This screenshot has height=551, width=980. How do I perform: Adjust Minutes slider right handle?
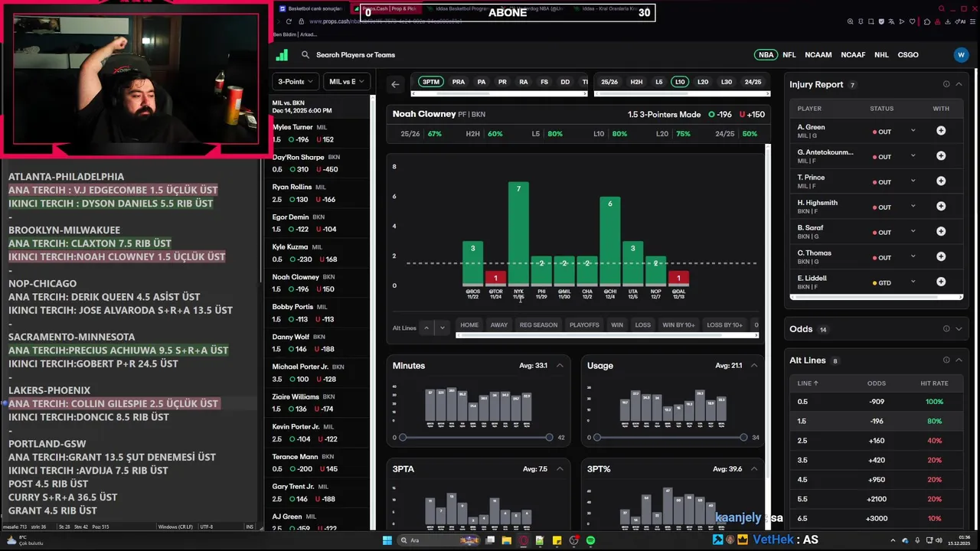coord(549,438)
